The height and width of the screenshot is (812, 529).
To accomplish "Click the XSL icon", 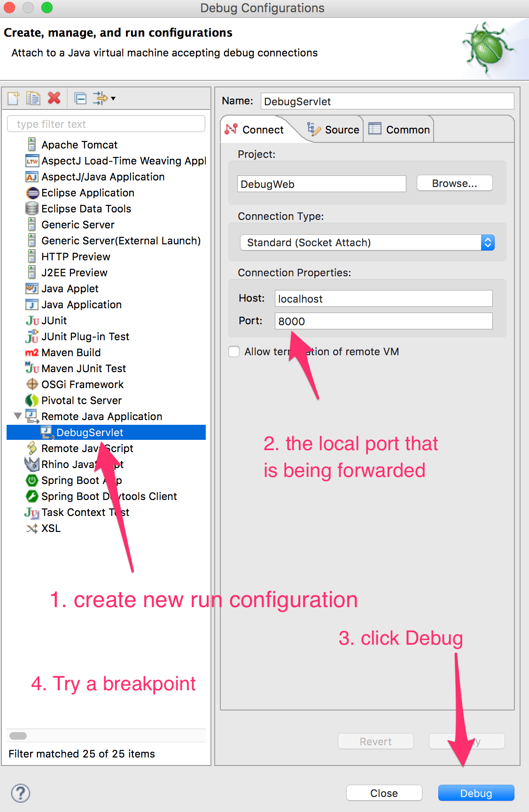I will coord(32,528).
